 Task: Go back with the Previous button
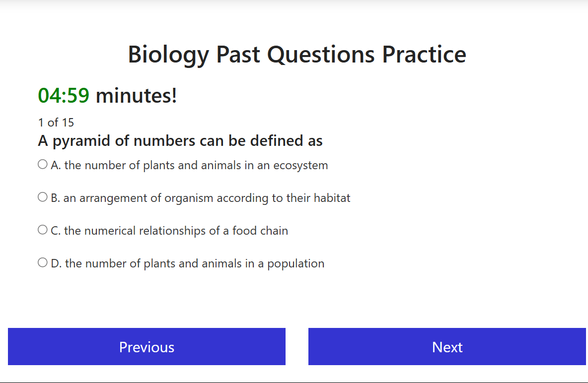[x=147, y=347]
